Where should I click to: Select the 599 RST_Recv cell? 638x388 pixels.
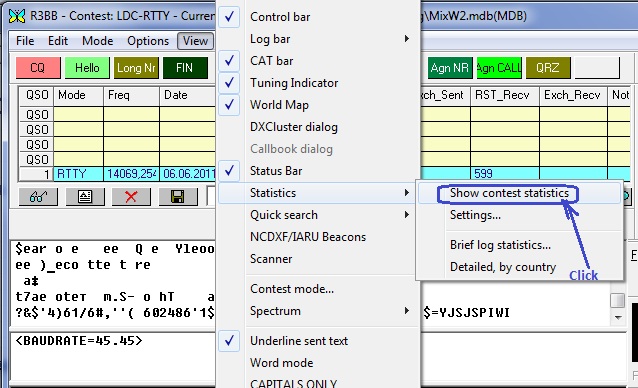point(505,174)
